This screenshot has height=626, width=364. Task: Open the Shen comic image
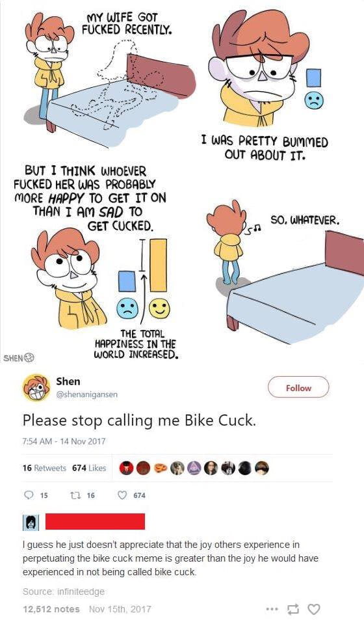(182, 182)
